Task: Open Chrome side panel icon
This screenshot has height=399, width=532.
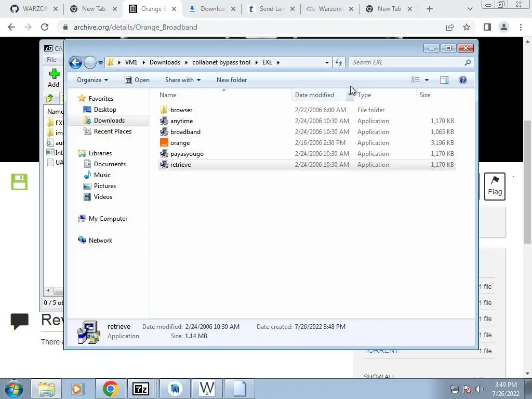Action: tap(487, 27)
